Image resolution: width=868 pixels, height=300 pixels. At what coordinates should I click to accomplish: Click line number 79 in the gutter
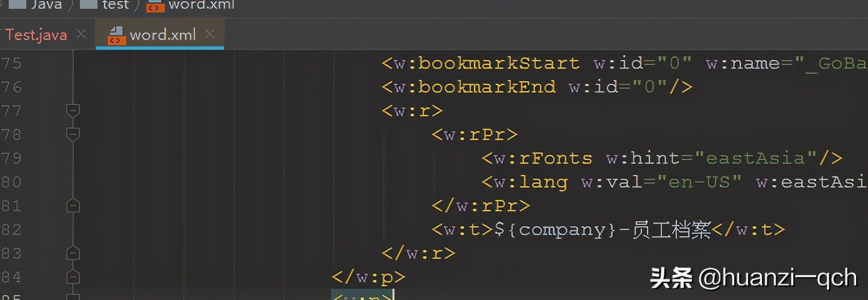pos(11,158)
